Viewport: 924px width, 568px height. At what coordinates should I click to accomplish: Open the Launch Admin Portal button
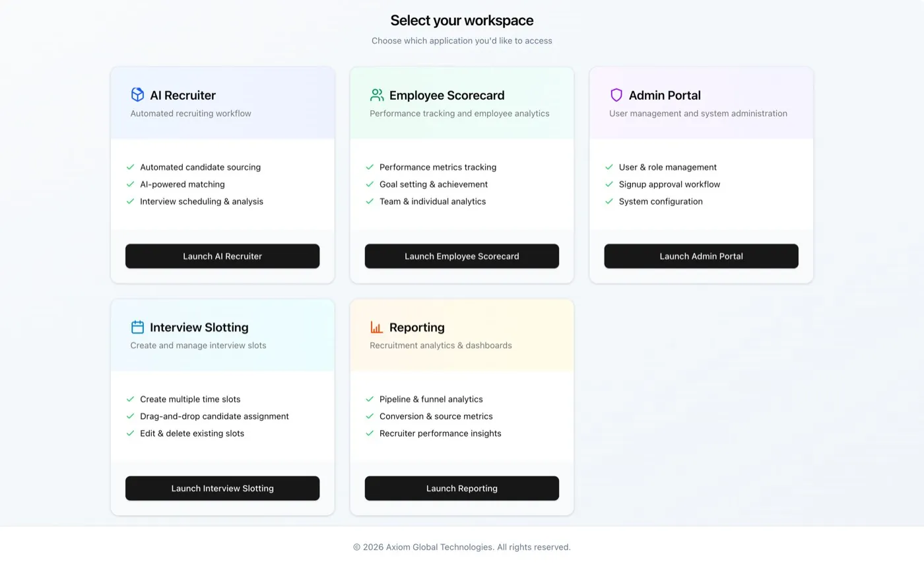tap(701, 256)
